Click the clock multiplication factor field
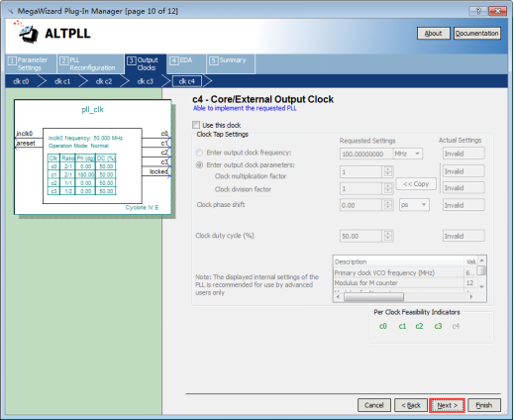This screenshot has width=514, height=420. click(x=361, y=171)
